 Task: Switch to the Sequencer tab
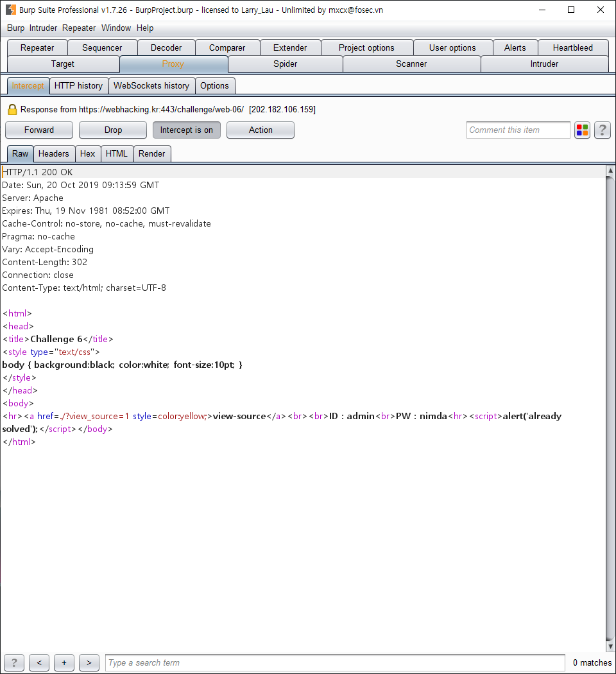pos(102,48)
